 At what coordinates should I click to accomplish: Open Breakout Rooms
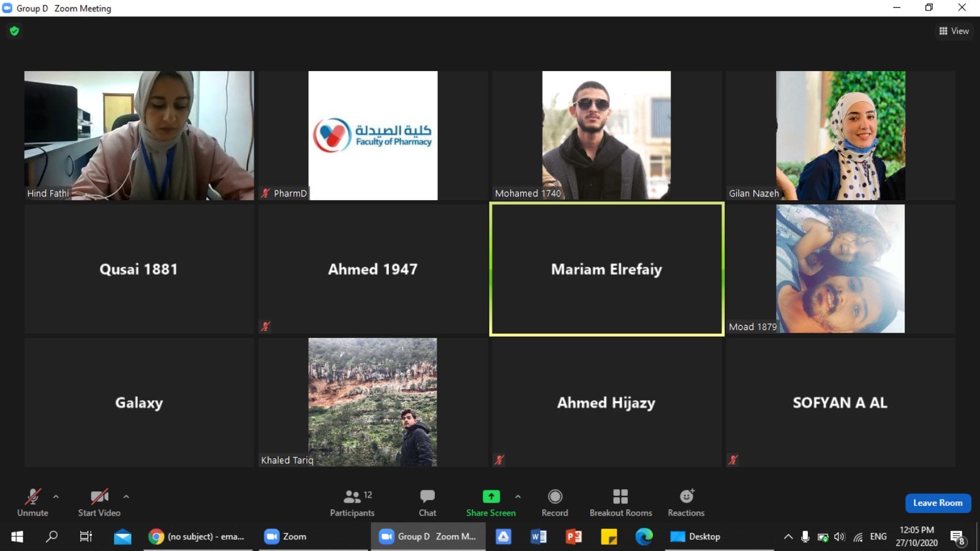tap(620, 502)
